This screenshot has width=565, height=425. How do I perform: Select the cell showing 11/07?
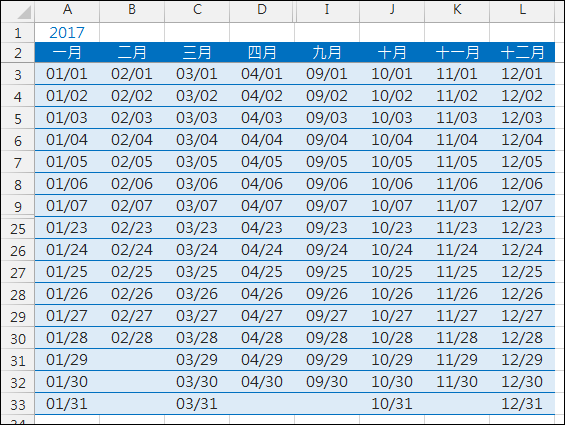point(457,206)
